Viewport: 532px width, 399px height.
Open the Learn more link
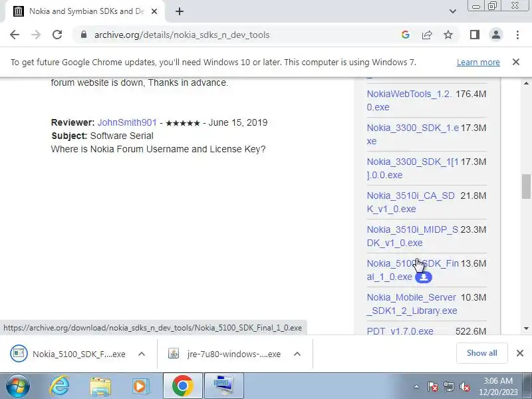coord(478,63)
